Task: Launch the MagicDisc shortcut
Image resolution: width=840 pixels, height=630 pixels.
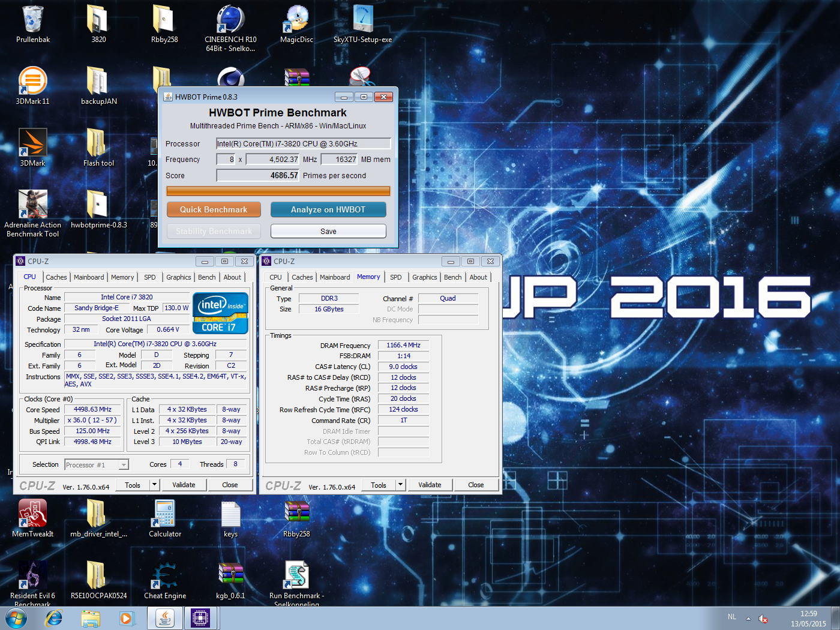Action: pos(296,24)
